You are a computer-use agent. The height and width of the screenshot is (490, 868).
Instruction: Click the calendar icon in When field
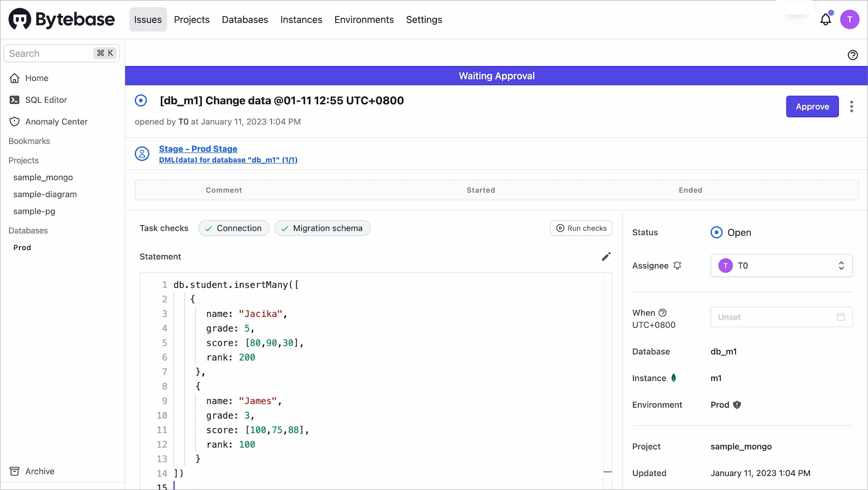coord(841,317)
